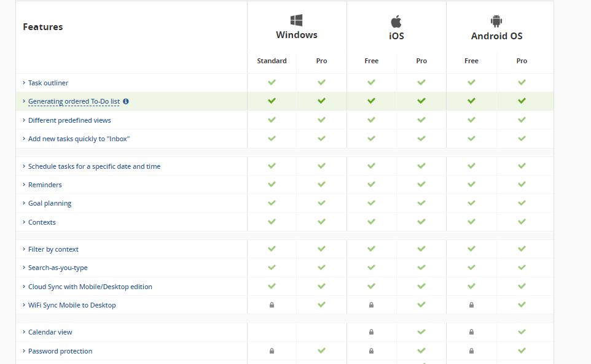
Task: Click the Search-as-you-type feature link
Action: (58, 268)
